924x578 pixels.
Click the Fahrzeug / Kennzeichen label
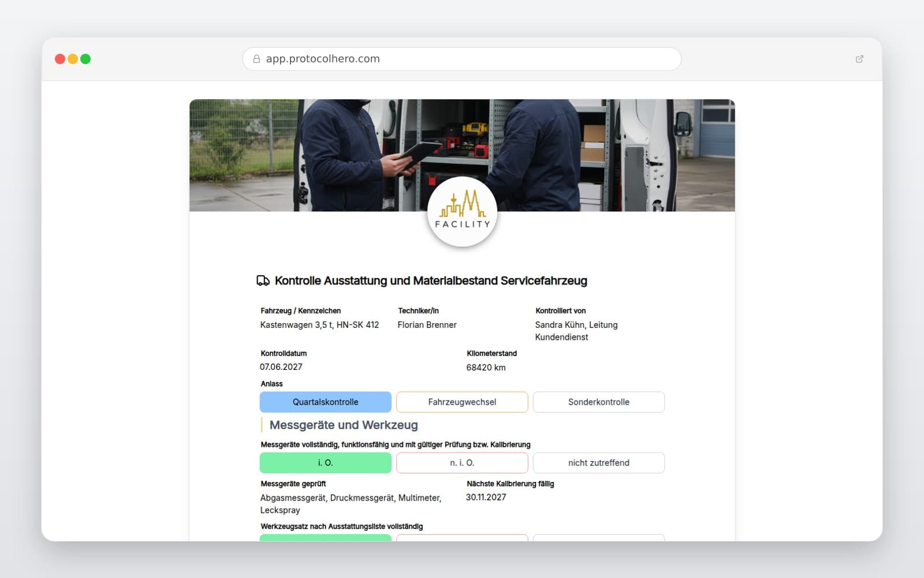tap(301, 311)
